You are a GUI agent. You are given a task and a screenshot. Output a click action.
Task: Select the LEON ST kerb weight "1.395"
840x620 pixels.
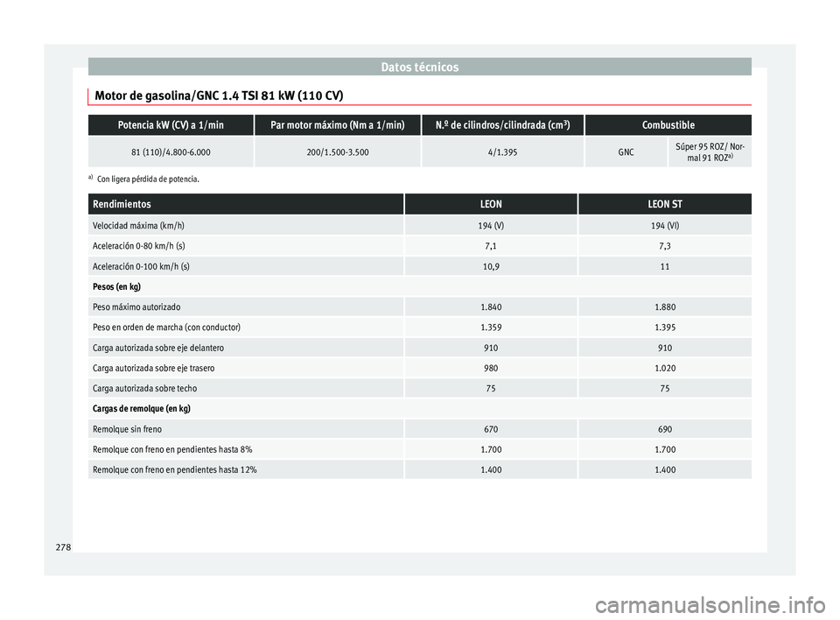click(x=665, y=328)
